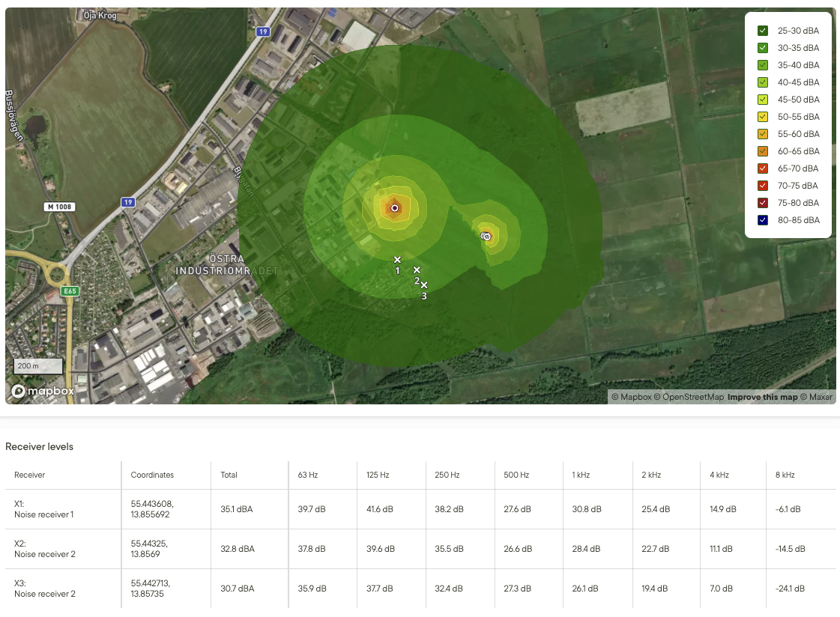
Task: Open the © OpenStreetMap attribution link
Action: pos(689,397)
